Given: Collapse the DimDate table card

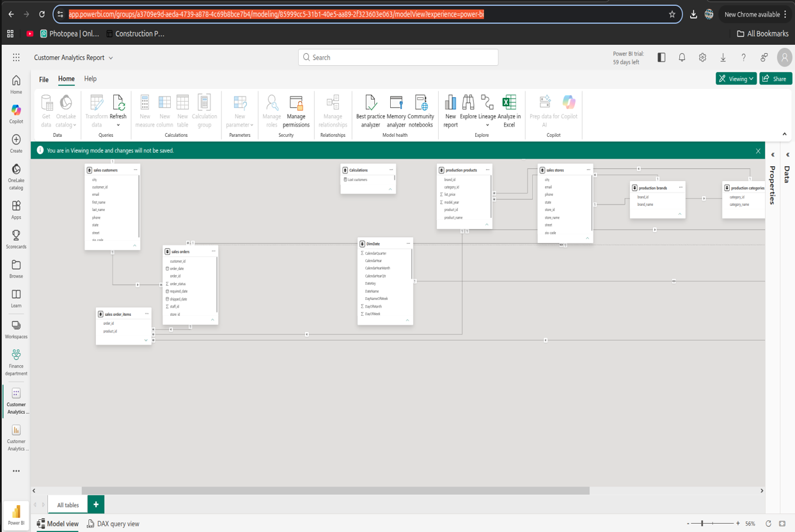Looking at the screenshot, I should coord(407,320).
